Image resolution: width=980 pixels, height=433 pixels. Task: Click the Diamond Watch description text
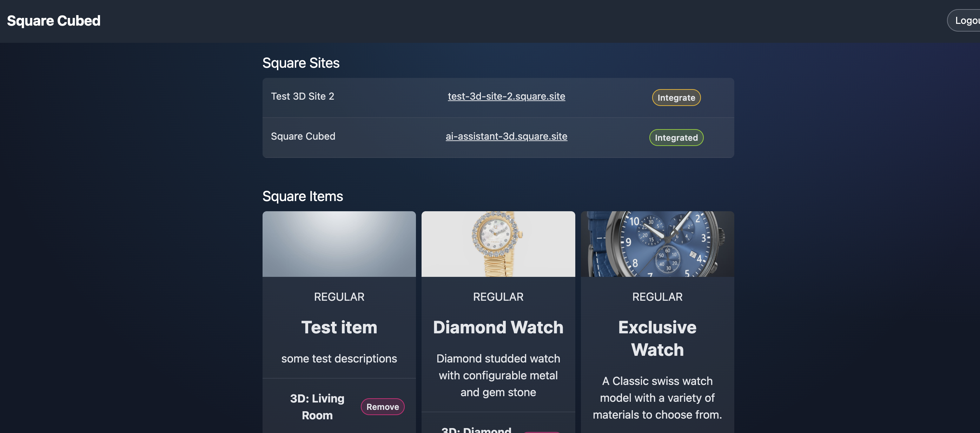click(x=498, y=375)
